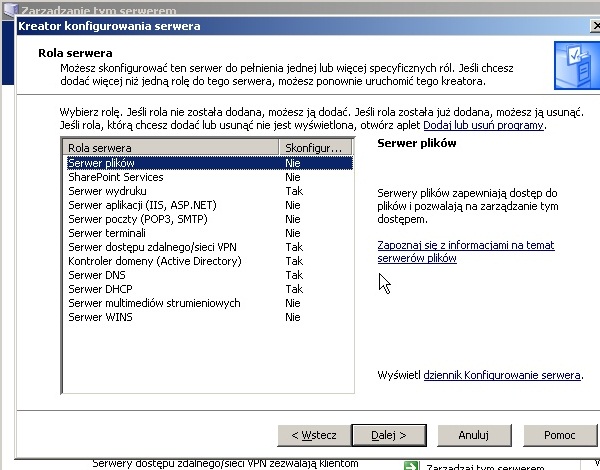
Task: Select the Serwer WINS role
Action: pos(209,317)
